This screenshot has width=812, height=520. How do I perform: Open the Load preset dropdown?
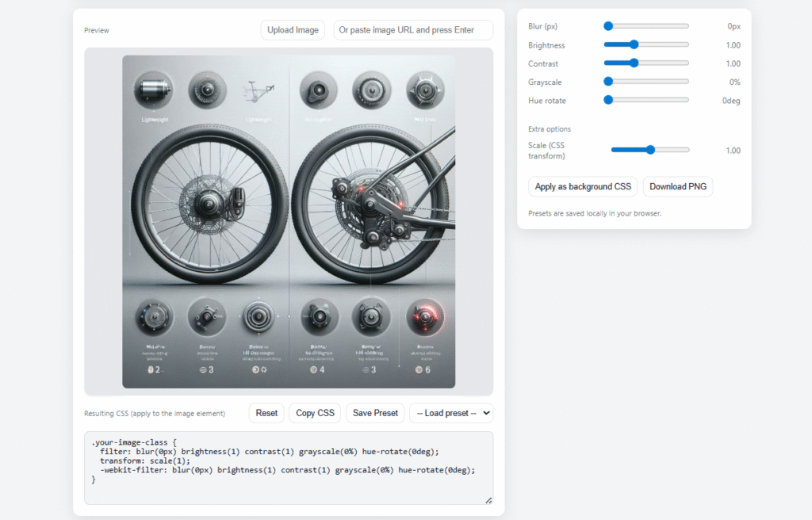pos(451,413)
